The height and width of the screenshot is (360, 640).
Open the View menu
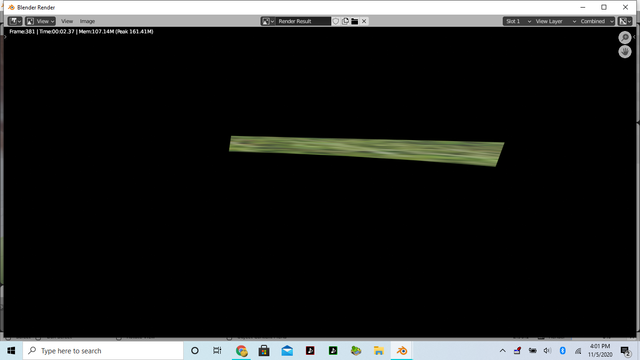(67, 21)
